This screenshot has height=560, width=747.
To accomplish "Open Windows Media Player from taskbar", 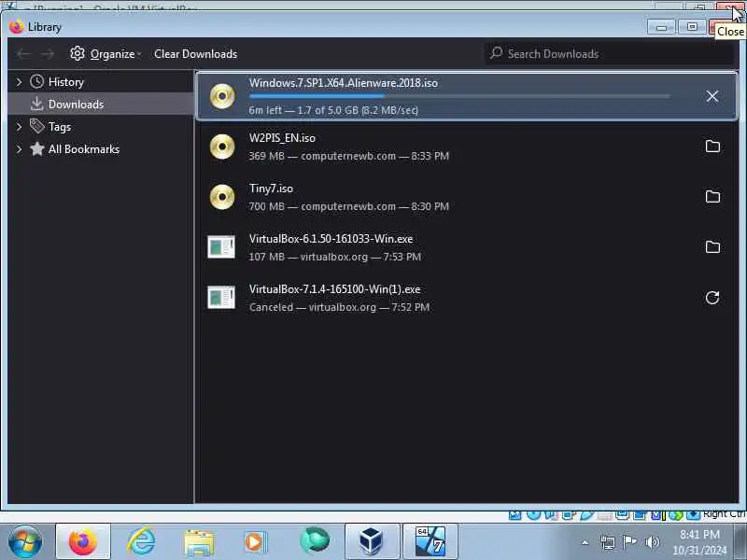I will pyautogui.click(x=256, y=541).
